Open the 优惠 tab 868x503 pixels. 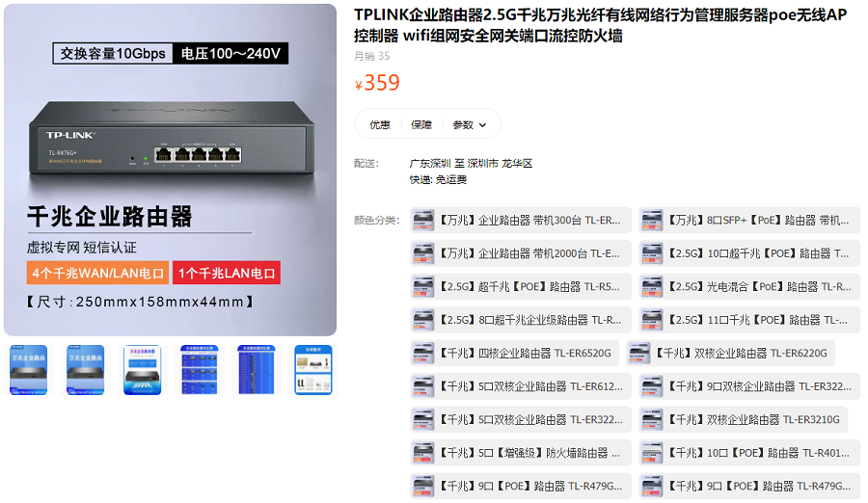380,125
